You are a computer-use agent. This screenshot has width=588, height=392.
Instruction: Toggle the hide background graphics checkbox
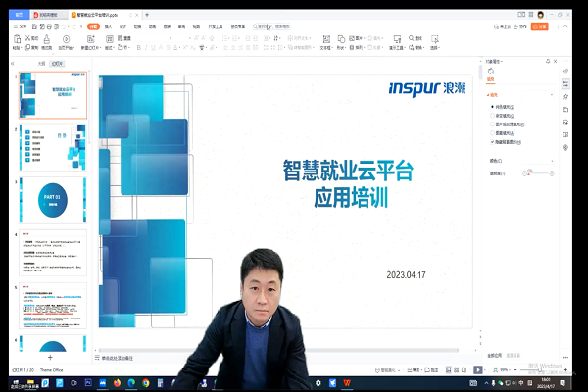492,141
